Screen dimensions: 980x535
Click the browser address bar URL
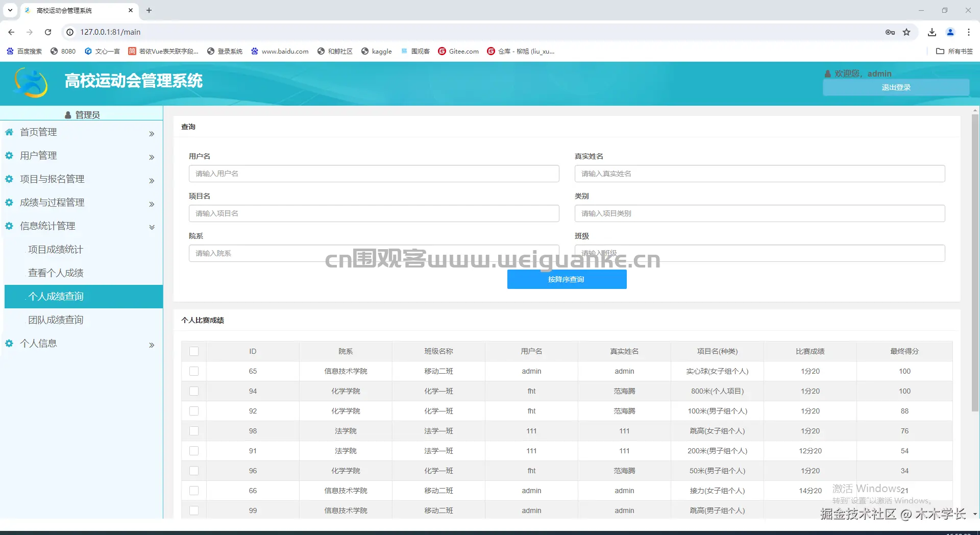pos(110,32)
